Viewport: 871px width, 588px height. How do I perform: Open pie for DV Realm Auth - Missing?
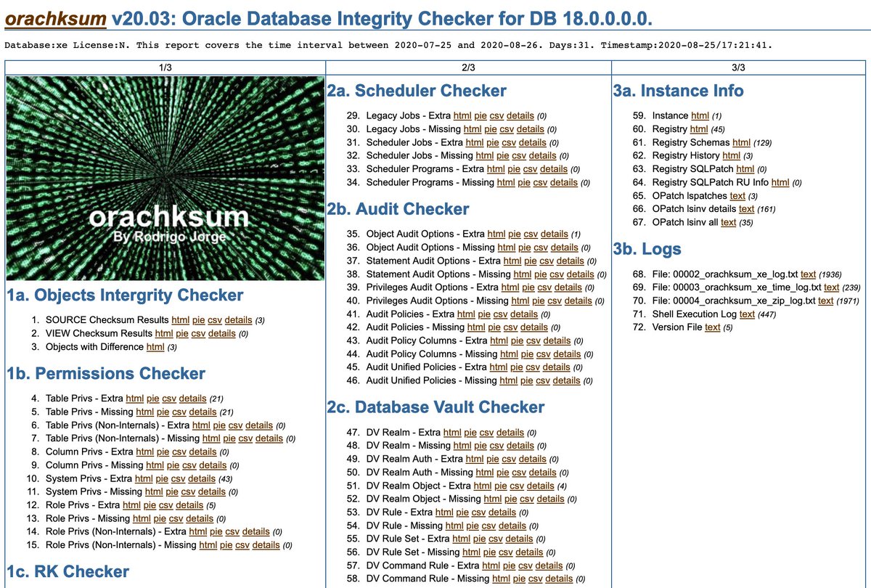tap(502, 472)
